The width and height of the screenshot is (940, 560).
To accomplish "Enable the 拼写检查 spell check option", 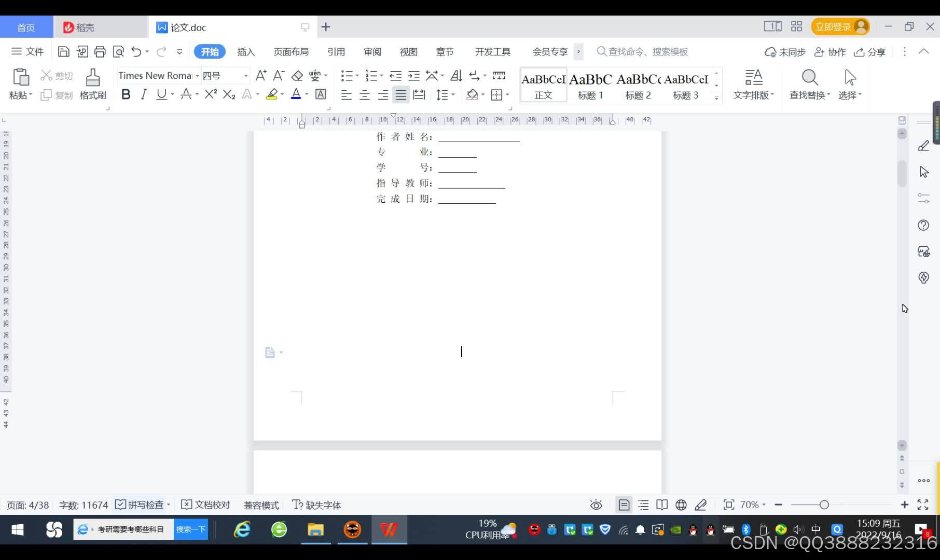I will [141, 505].
